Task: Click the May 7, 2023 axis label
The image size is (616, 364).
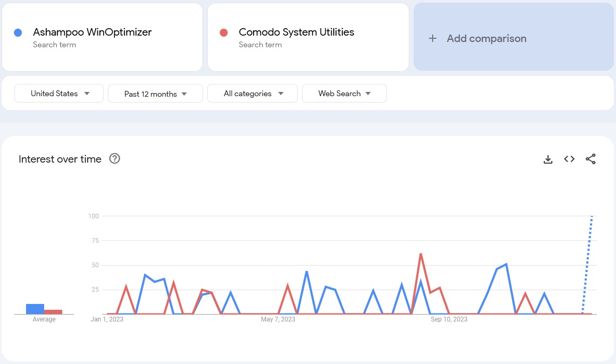Action: (278, 319)
